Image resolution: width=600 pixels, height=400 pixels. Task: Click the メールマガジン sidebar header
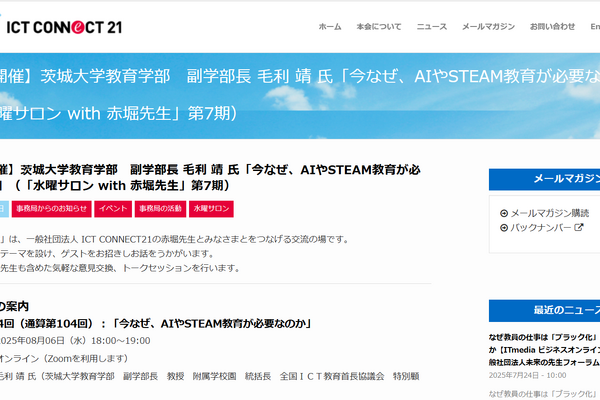pos(544,179)
